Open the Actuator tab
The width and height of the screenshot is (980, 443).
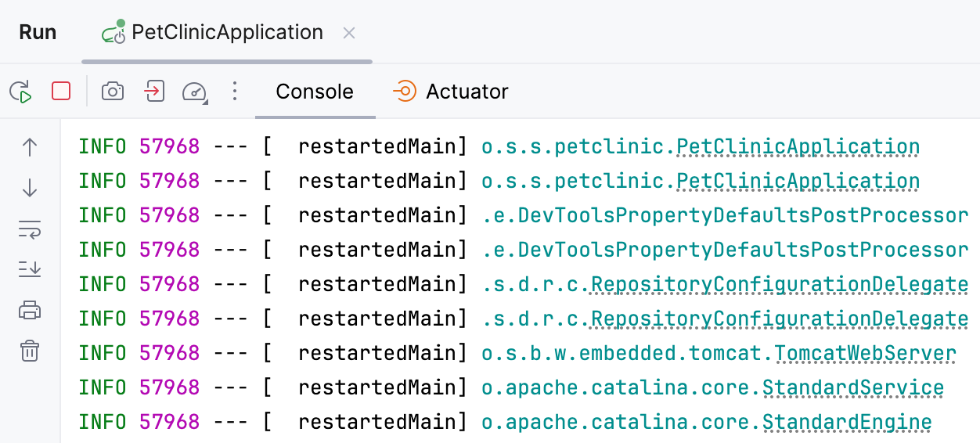tap(451, 92)
